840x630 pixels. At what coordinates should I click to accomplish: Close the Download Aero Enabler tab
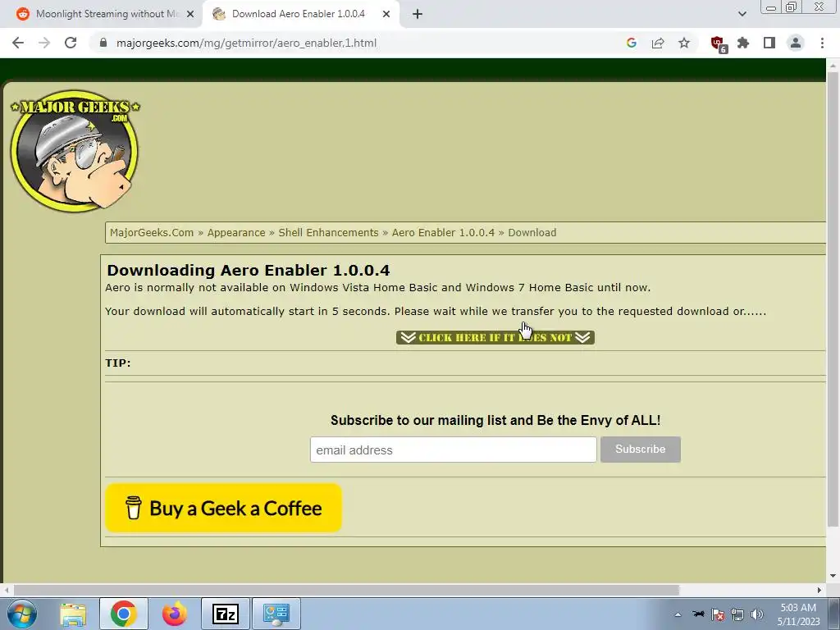coord(386,14)
